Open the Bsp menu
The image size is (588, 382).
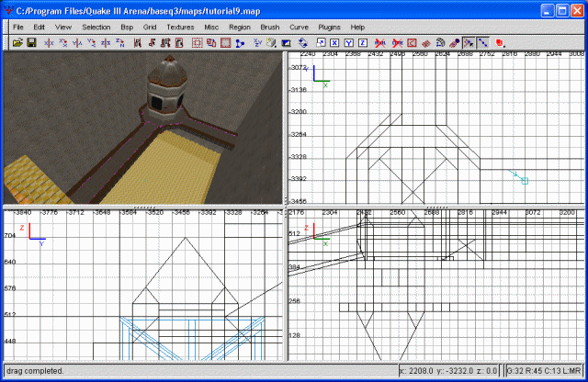(127, 27)
